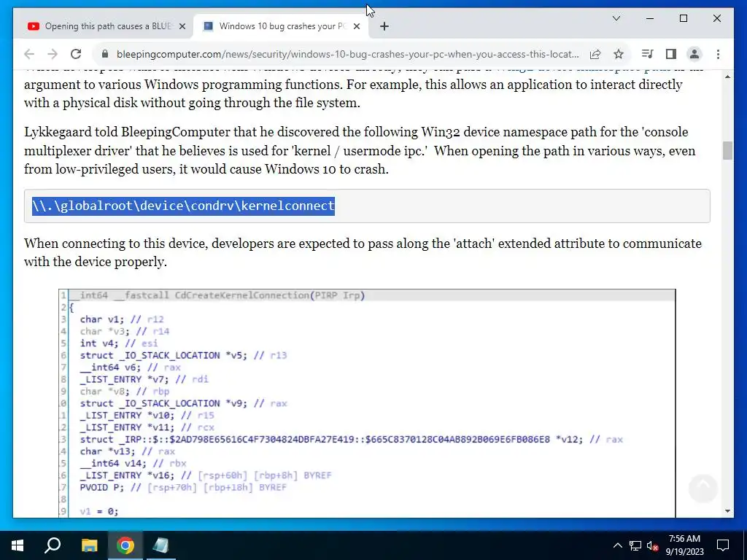Close the YouTube 'Opening this path' tab
Image resolution: width=747 pixels, height=560 pixels.
pos(182,27)
